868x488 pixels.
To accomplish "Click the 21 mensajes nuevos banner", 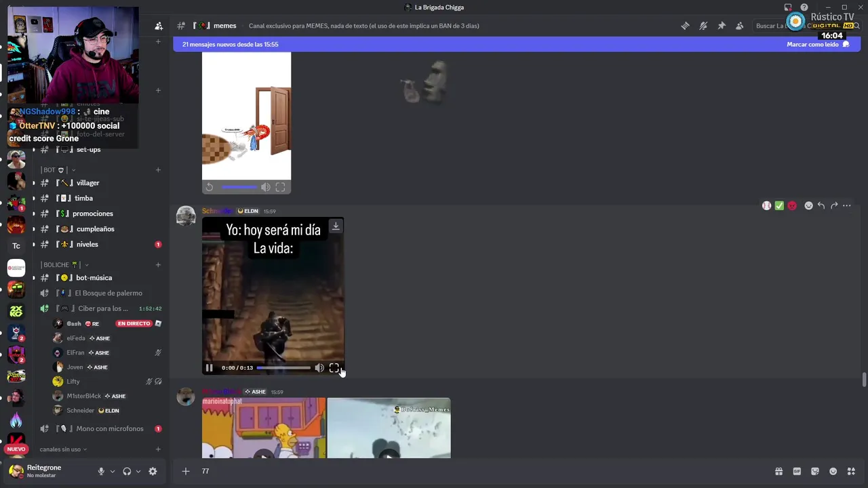I will coord(517,44).
